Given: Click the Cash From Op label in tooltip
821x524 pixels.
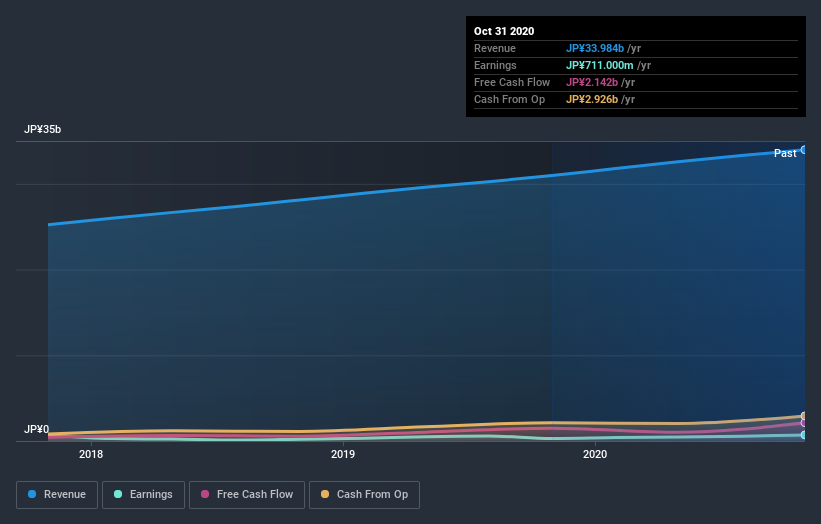Looking at the screenshot, I should tap(509, 99).
